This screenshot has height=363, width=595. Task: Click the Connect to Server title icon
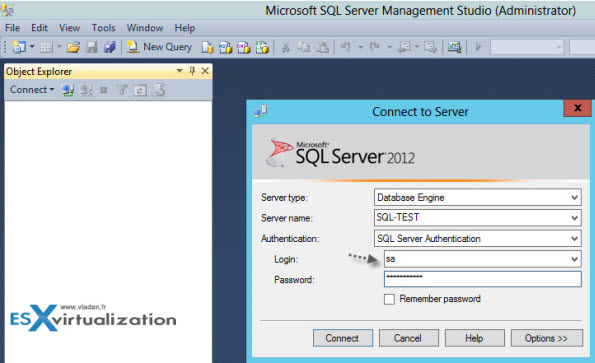pos(261,112)
